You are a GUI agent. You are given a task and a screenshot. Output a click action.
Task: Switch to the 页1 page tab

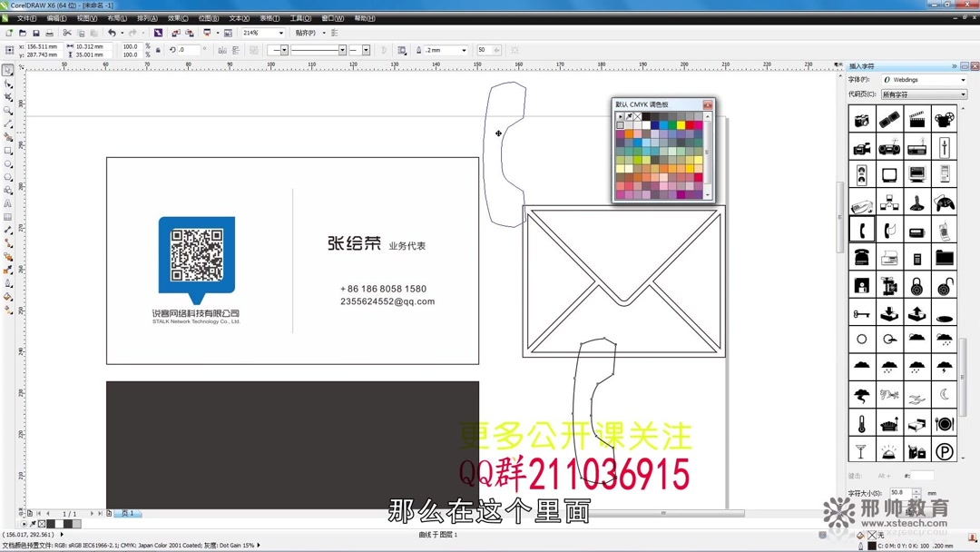point(126,513)
